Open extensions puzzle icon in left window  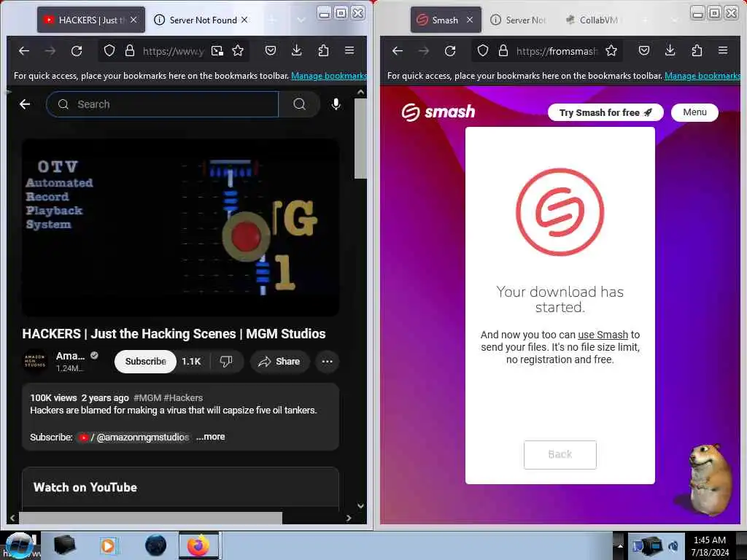pyautogui.click(x=323, y=50)
